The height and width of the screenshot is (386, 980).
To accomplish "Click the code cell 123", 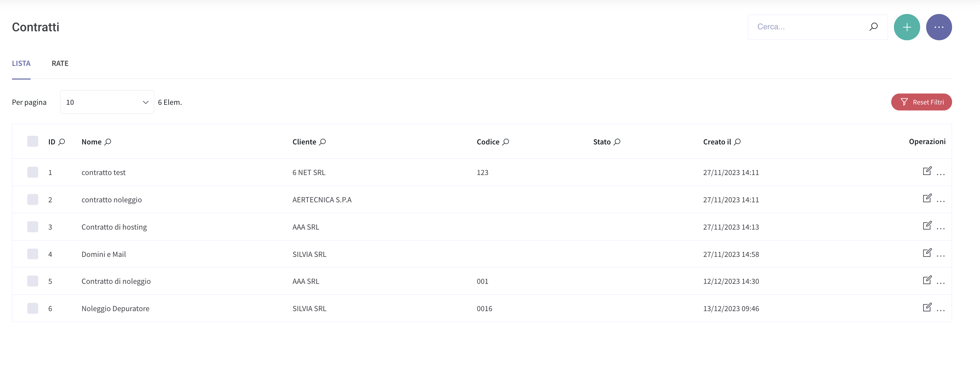I will [482, 172].
